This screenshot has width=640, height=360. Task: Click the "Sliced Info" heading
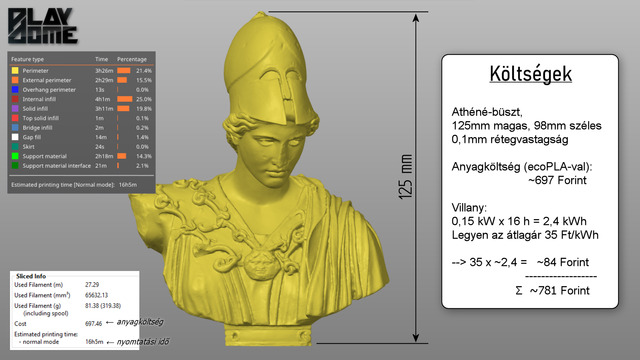[x=31, y=276]
